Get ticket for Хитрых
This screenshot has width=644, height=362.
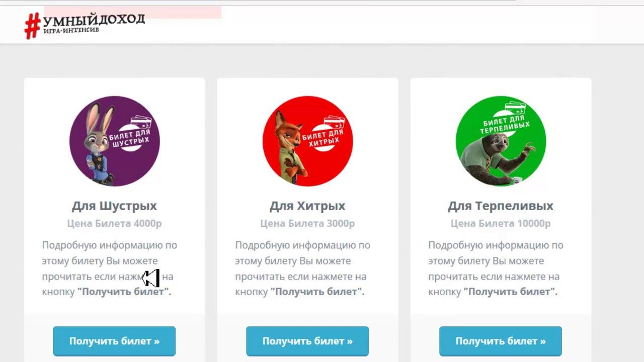pos(307,341)
